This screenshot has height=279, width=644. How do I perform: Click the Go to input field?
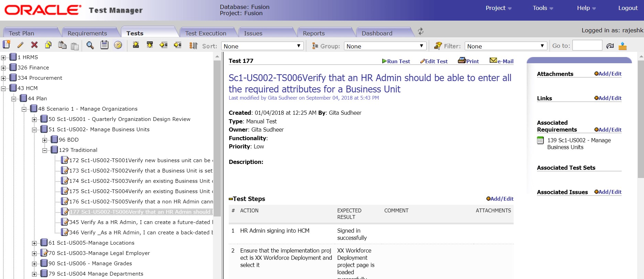587,46
